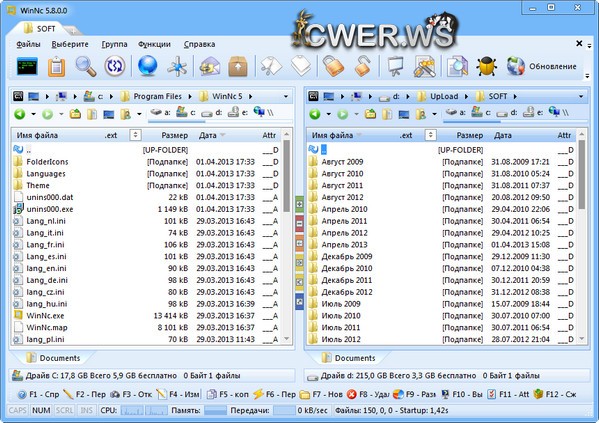Sort right panel by Размер column
This screenshot has width=599, height=423.
[x=469, y=135]
